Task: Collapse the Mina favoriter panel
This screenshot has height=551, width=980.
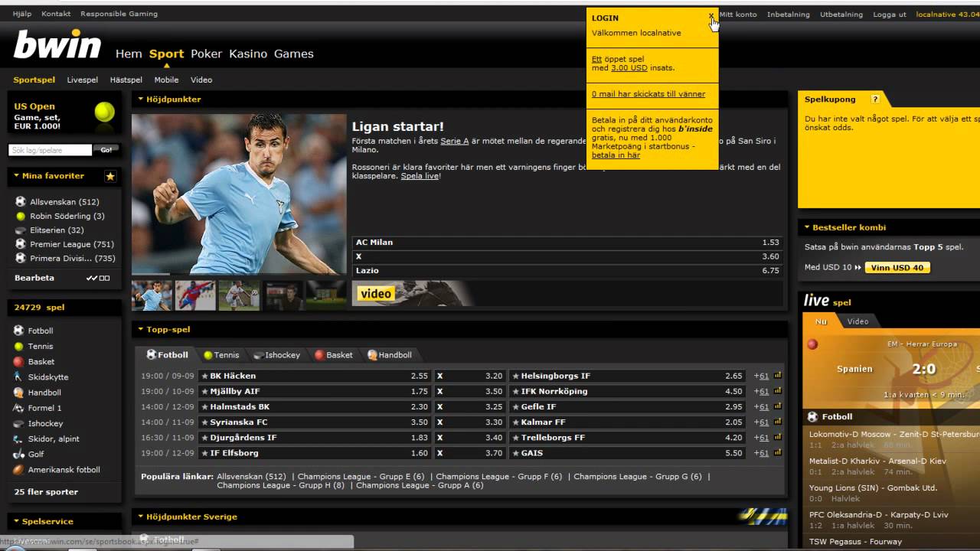Action: 16,175
